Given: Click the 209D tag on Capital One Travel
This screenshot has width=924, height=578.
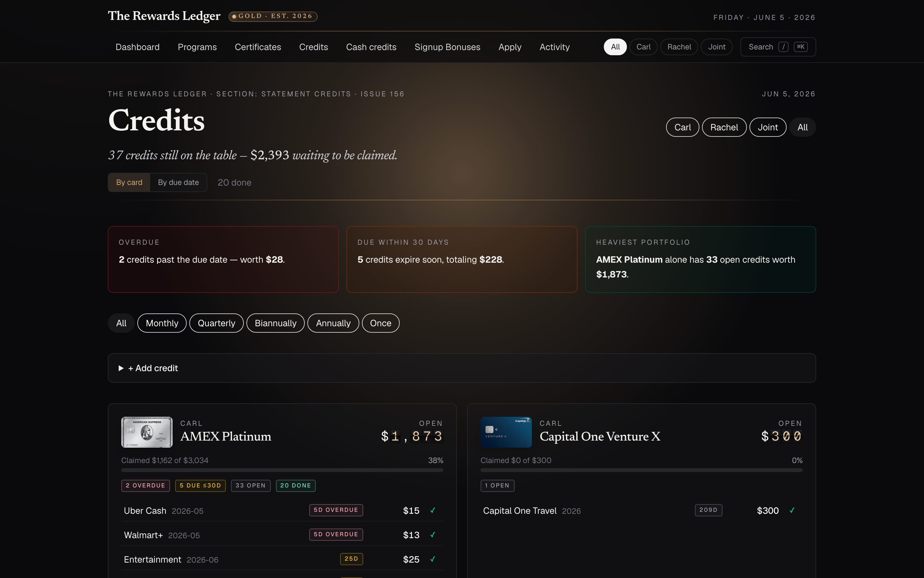Looking at the screenshot, I should [708, 510].
